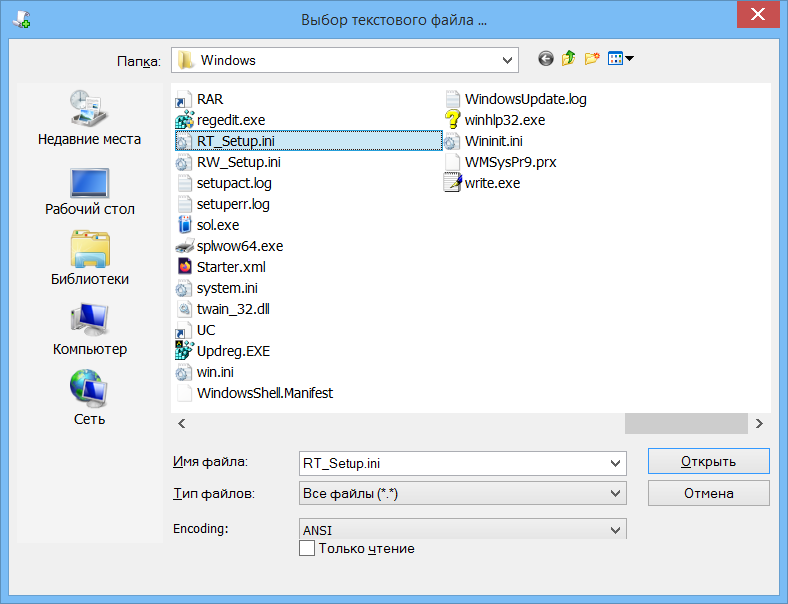Select the RAR shortcut icon
788x604 pixels.
pyautogui.click(x=183, y=99)
